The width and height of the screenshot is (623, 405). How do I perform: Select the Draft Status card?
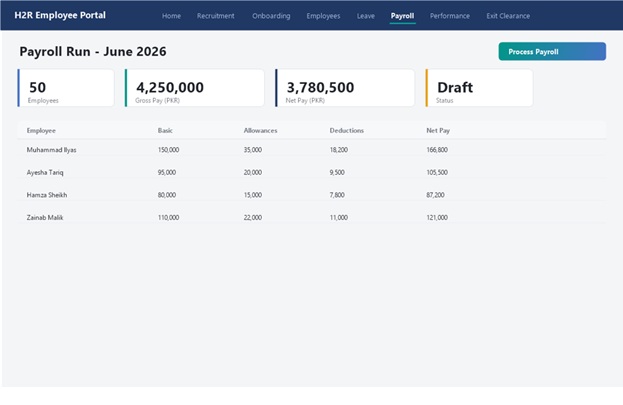(x=479, y=88)
